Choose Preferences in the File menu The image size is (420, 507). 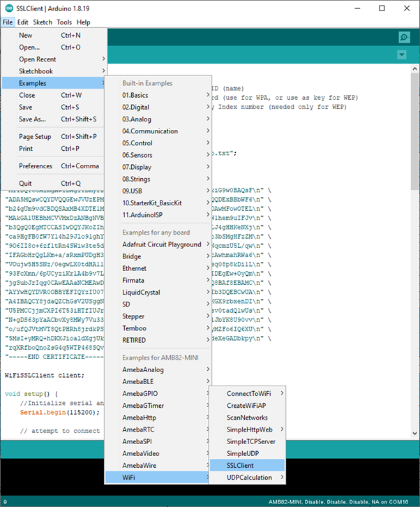[x=35, y=166]
